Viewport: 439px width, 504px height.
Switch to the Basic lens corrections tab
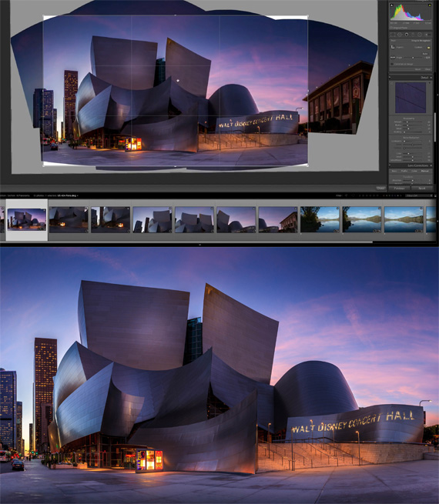[x=394, y=171]
